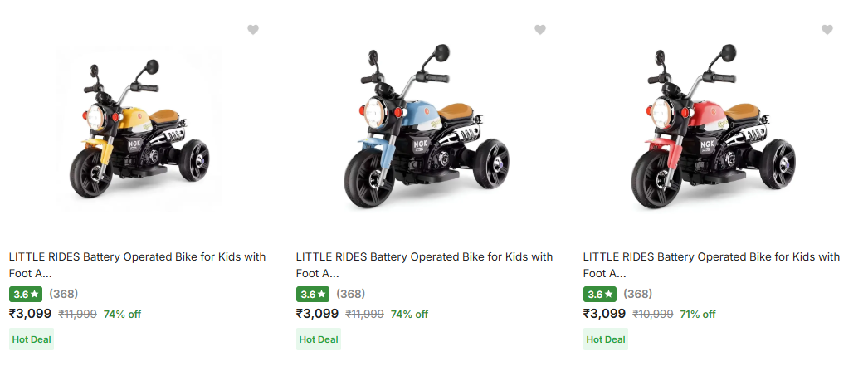
Task: Open the (368) review count for blue bike
Action: [x=351, y=295]
